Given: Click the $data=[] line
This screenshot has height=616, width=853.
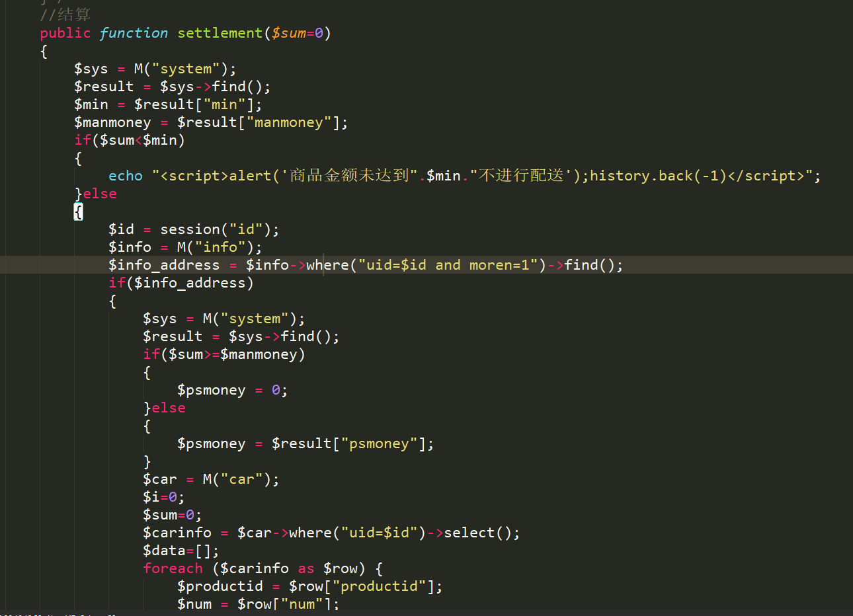Looking at the screenshot, I should coord(181,551).
